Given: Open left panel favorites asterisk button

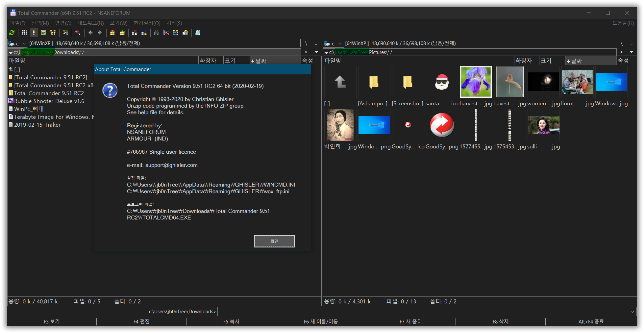Looking at the screenshot, I should (306, 52).
